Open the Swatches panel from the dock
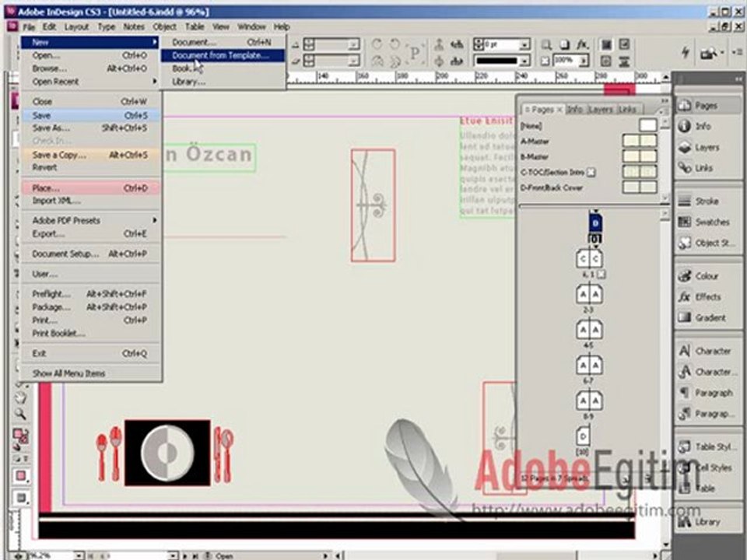The width and height of the screenshot is (747, 560). point(707,222)
